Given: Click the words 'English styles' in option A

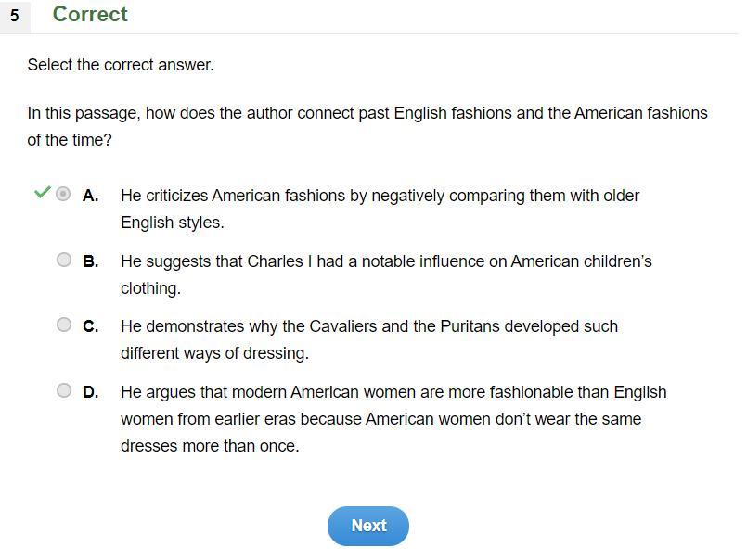Looking at the screenshot, I should [x=173, y=223].
